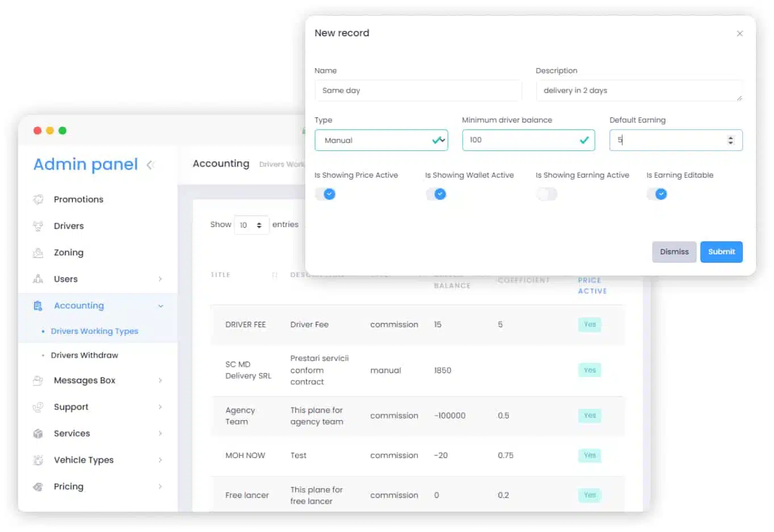Open Messages Box in the sidebar
Screen dimensions: 774x532
click(85, 380)
